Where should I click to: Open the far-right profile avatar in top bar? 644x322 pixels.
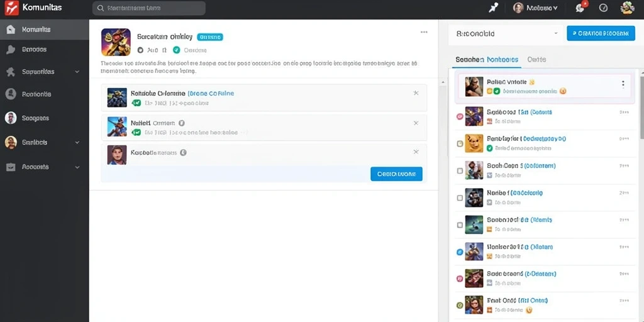627,8
